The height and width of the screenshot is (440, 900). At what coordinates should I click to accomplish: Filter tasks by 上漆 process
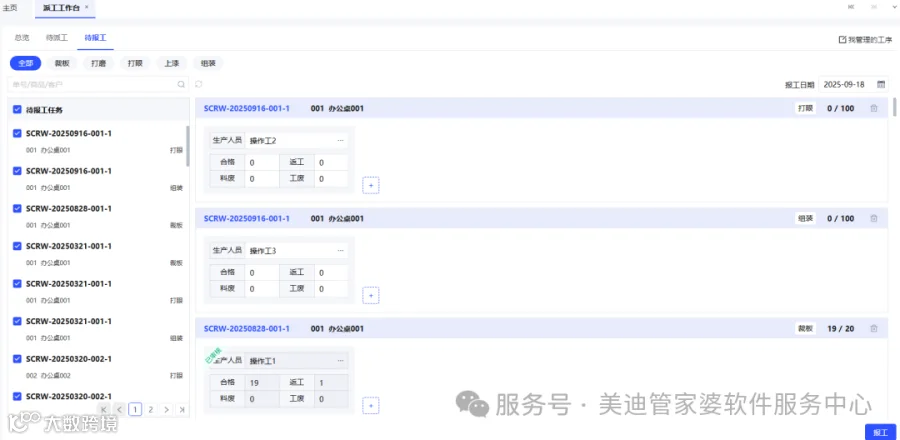point(172,63)
